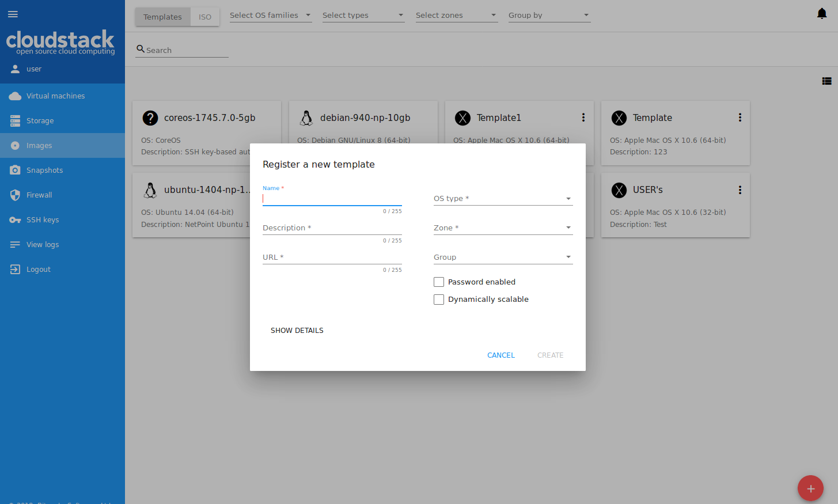Open three-dot menu on USER's card
The height and width of the screenshot is (504, 838).
click(740, 190)
